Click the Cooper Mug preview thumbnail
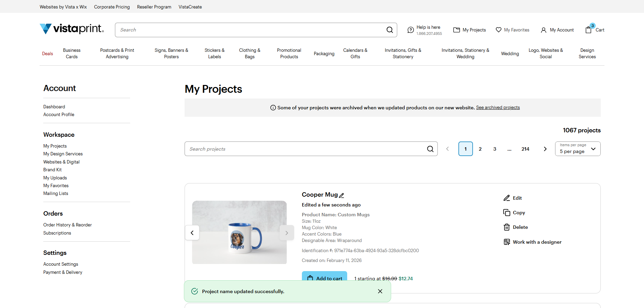Screen dimensions: 644x308 (239, 233)
